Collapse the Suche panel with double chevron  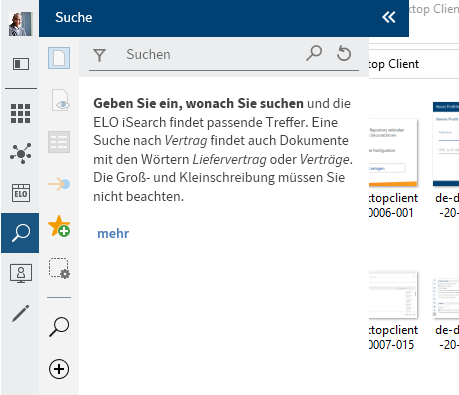[x=389, y=17]
